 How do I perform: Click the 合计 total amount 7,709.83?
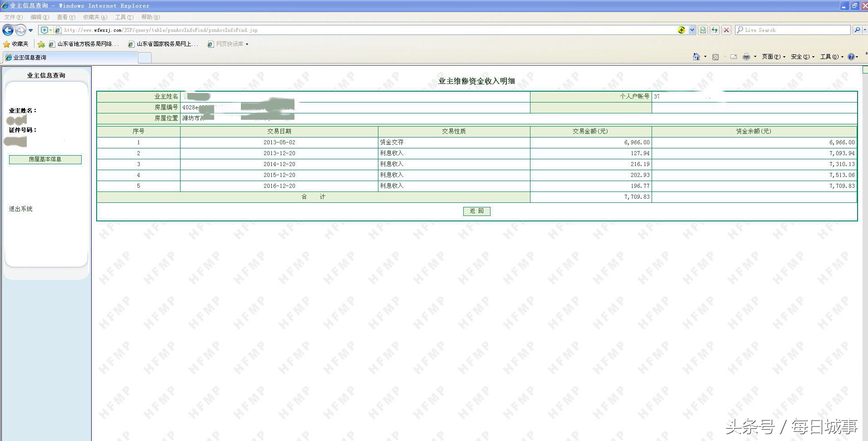590,196
